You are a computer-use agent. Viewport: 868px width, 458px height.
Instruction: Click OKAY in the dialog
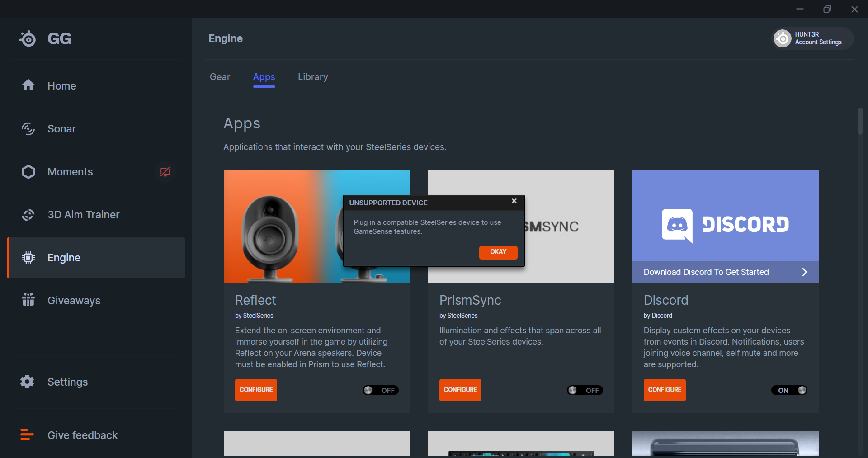point(498,252)
